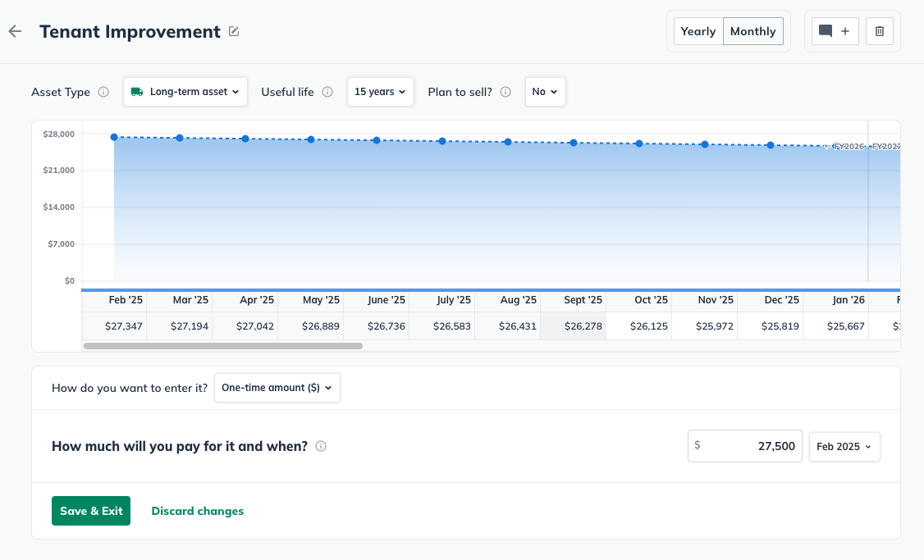
Task: Click the Useful life info icon
Action: pyautogui.click(x=327, y=92)
